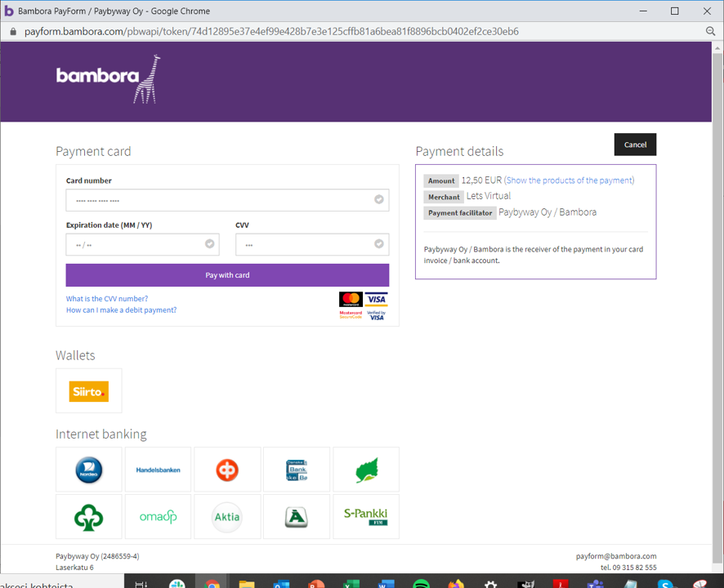This screenshot has height=588, width=724.
Task: Click the '12,50 EUR' amount value
Action: pyautogui.click(x=481, y=180)
